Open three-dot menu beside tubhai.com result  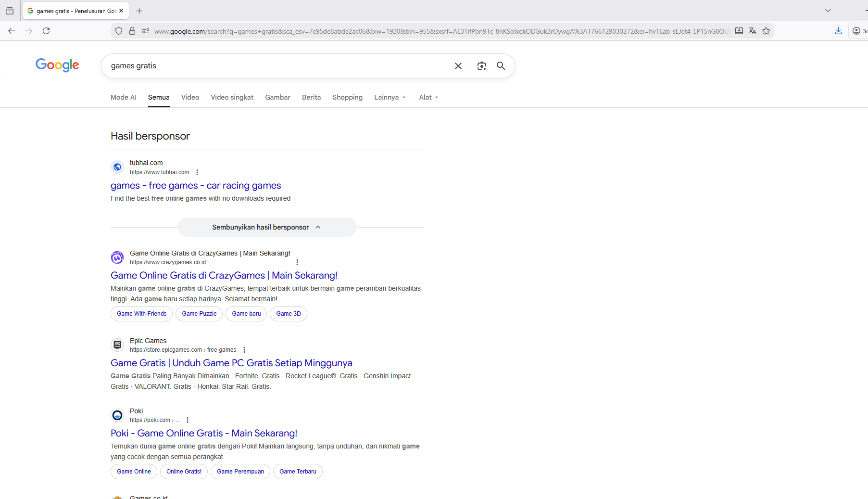tap(197, 172)
